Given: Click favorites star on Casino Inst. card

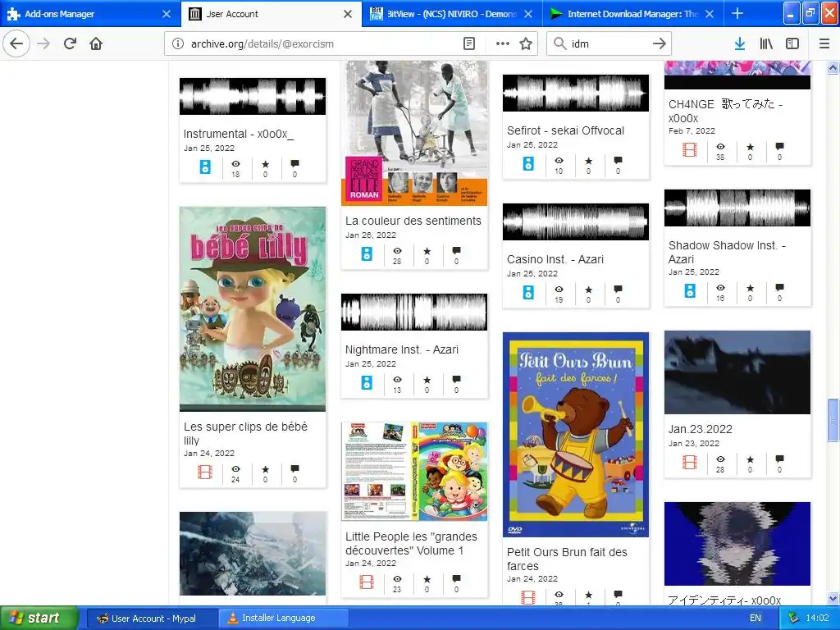Looking at the screenshot, I should coord(589,290).
